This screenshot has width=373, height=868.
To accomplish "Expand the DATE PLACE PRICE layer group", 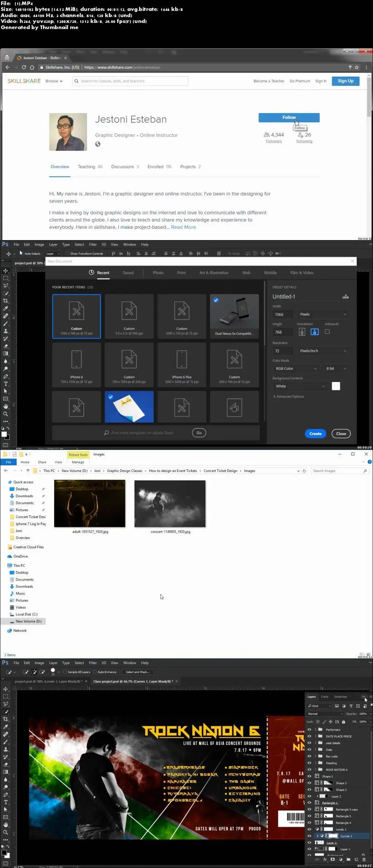I will (x=315, y=736).
